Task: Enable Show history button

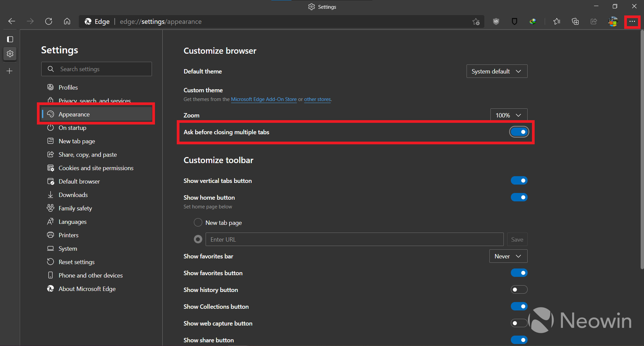Action: click(x=519, y=290)
